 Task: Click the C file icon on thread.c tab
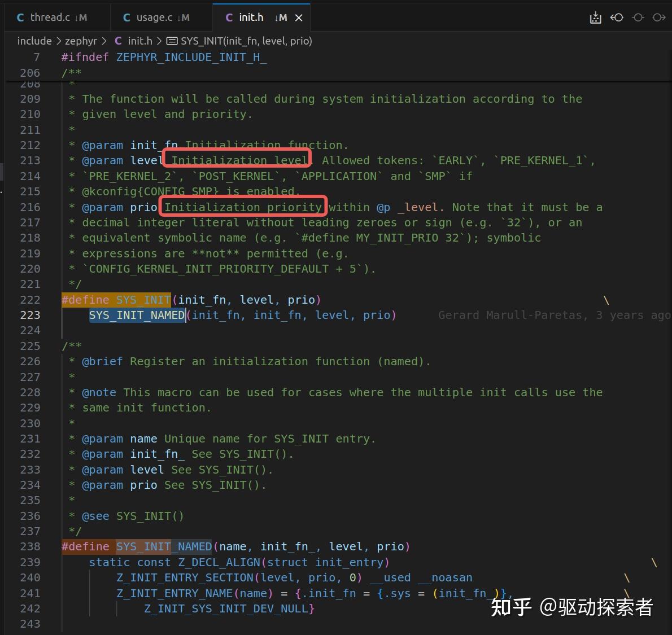[x=20, y=17]
